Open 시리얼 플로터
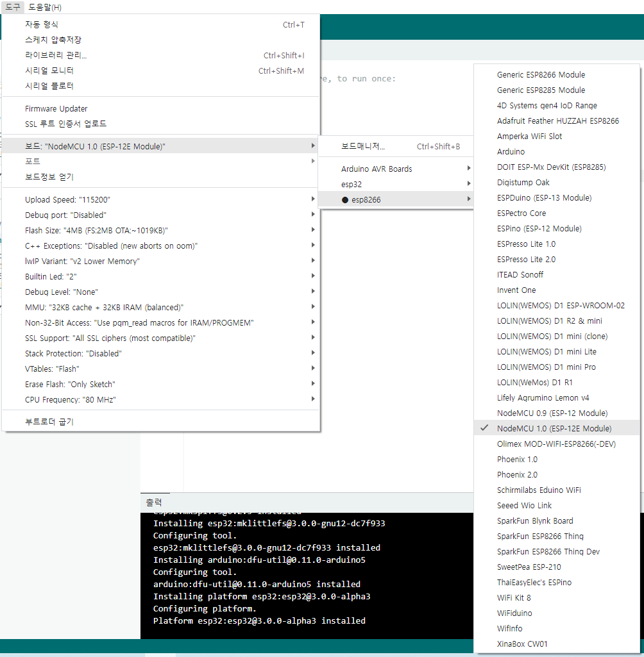Image resolution: width=644 pixels, height=657 pixels. (x=161, y=86)
